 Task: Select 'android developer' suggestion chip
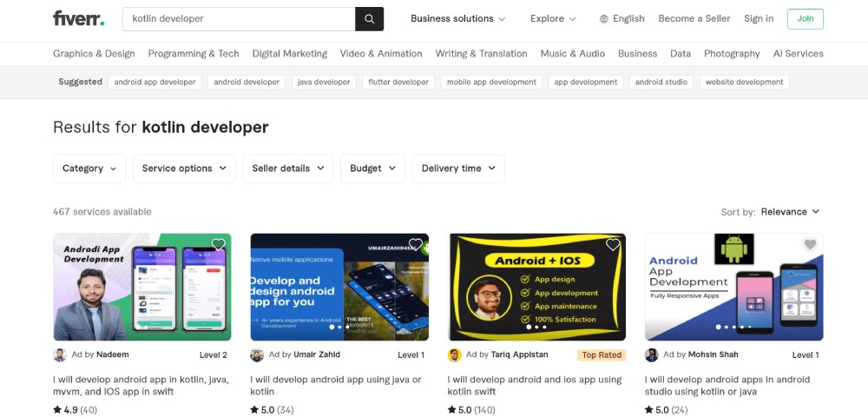pos(247,82)
